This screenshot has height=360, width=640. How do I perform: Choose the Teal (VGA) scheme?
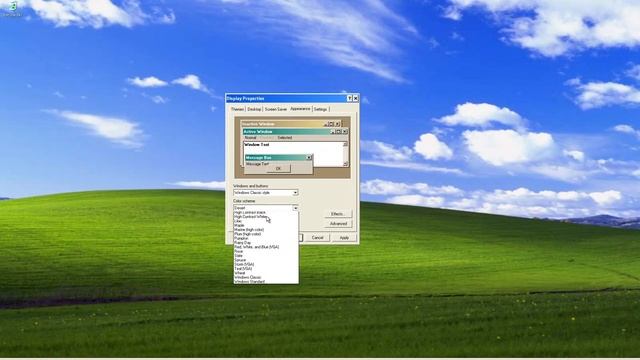[266, 269]
